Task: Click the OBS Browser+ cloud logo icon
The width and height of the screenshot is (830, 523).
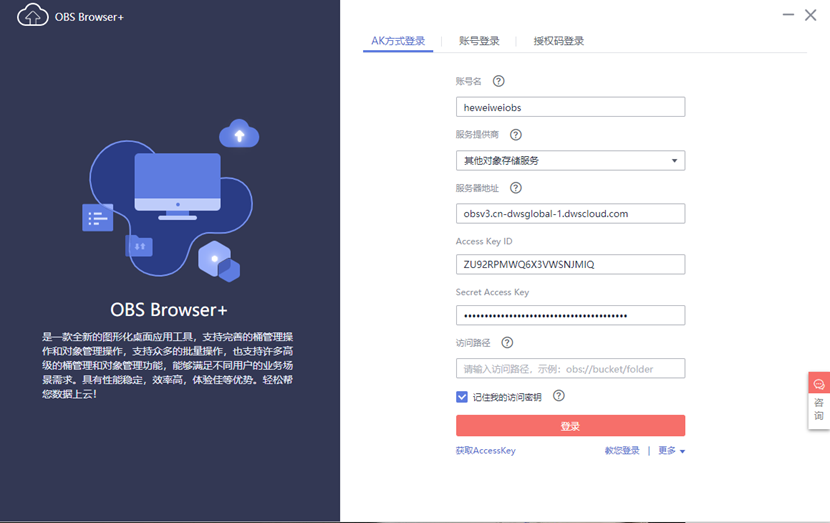Action: pyautogui.click(x=32, y=15)
